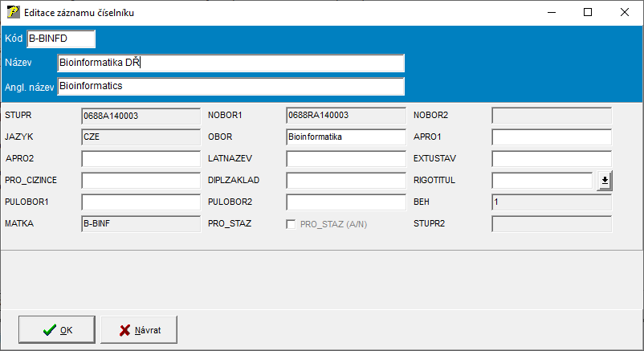
Task: Focus the Název text field
Action: pos(230,63)
